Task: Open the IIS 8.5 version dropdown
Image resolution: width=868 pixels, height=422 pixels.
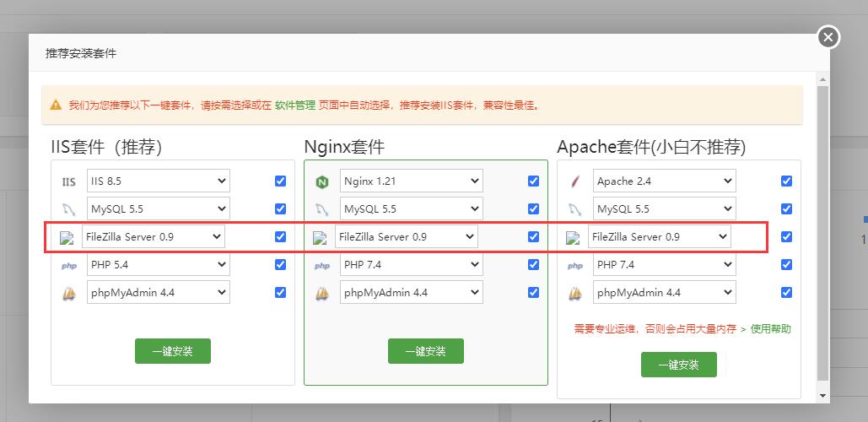Action: click(159, 181)
